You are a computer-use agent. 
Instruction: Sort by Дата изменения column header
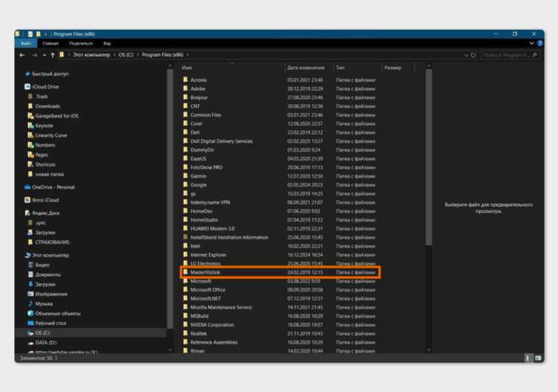pyautogui.click(x=306, y=68)
